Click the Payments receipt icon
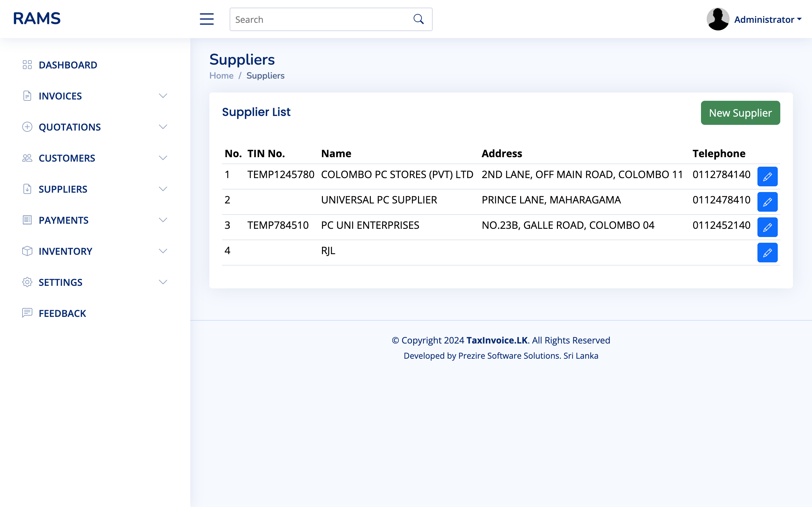Viewport: 812px width, 507px height. pos(27,220)
